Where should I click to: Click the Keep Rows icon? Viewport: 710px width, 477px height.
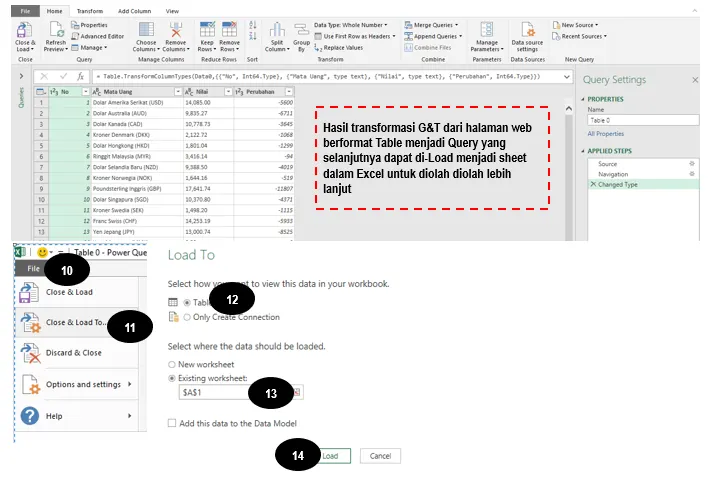207,30
